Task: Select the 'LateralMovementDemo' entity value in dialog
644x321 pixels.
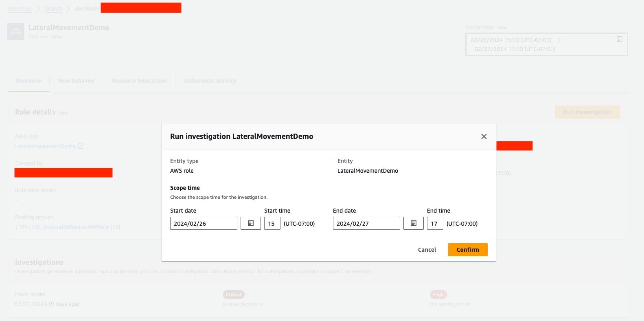Action: pyautogui.click(x=368, y=171)
